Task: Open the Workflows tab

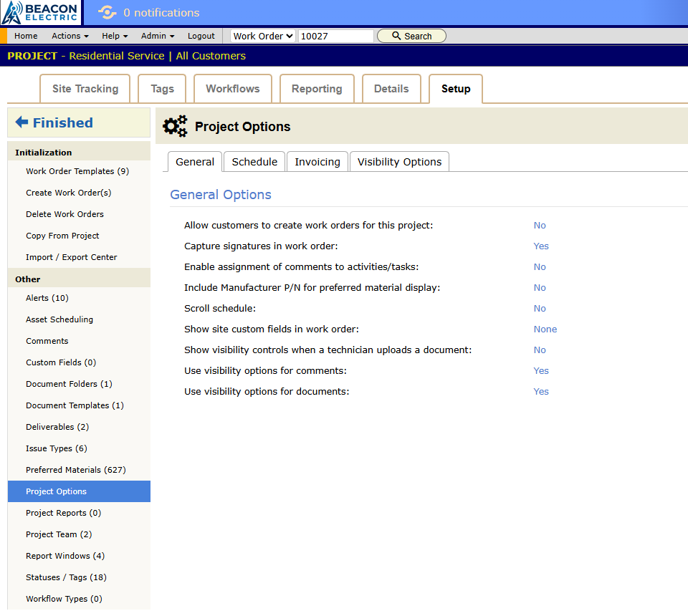Action: coord(233,89)
